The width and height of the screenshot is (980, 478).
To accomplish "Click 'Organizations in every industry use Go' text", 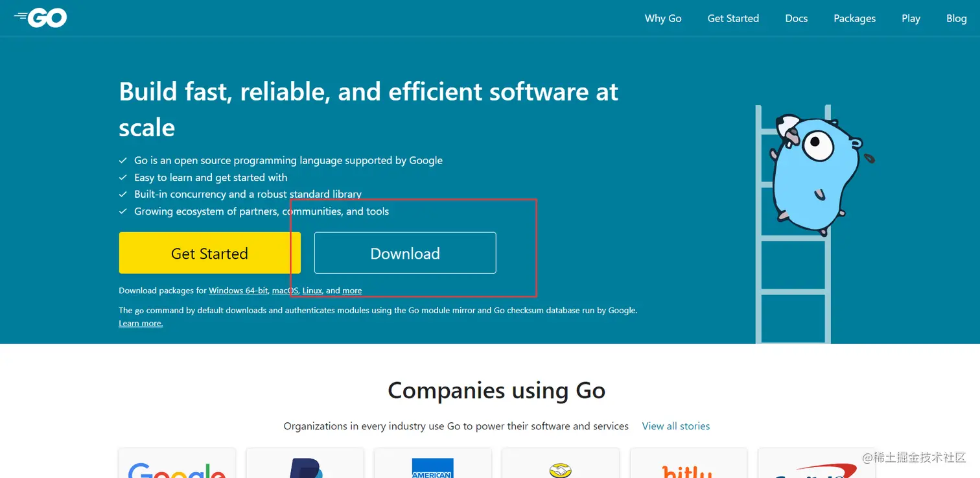I will tap(456, 426).
